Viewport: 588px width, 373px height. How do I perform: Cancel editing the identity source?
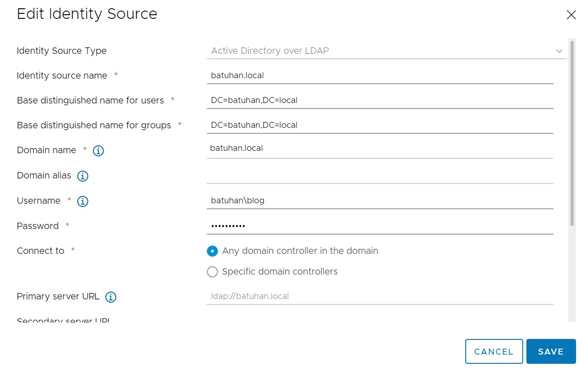pos(494,352)
